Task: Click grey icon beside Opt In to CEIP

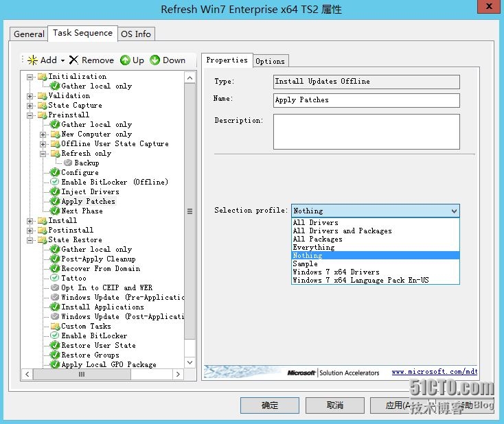Action: pos(56,287)
